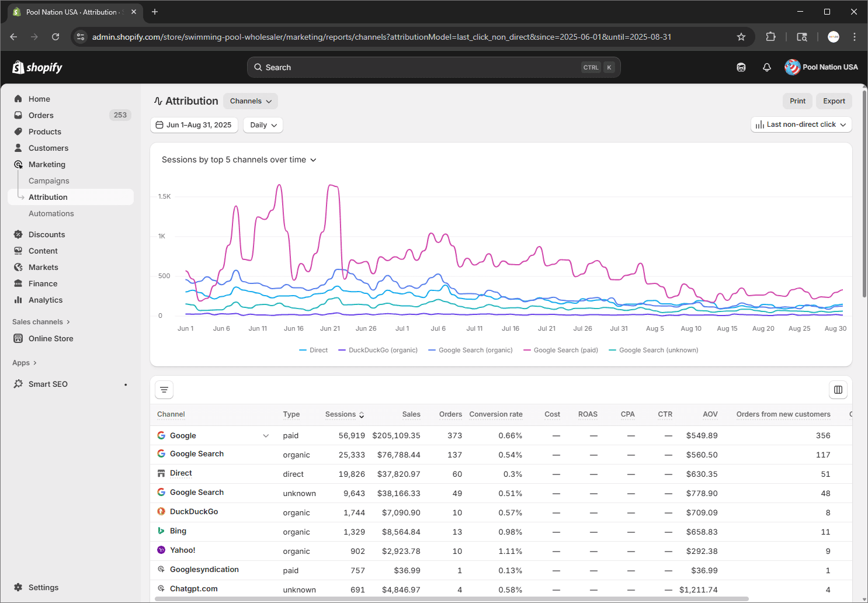The width and height of the screenshot is (868, 603).
Task: Click the Yahoo! channel row name
Action: [183, 550]
